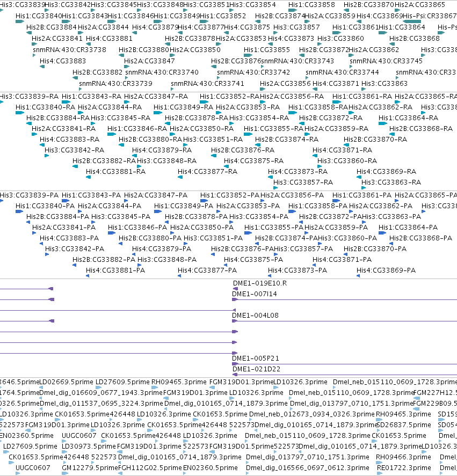Select the RE01722.3prime EST label
Image resolution: width=457 pixels, height=476 pixels.
tap(404, 468)
